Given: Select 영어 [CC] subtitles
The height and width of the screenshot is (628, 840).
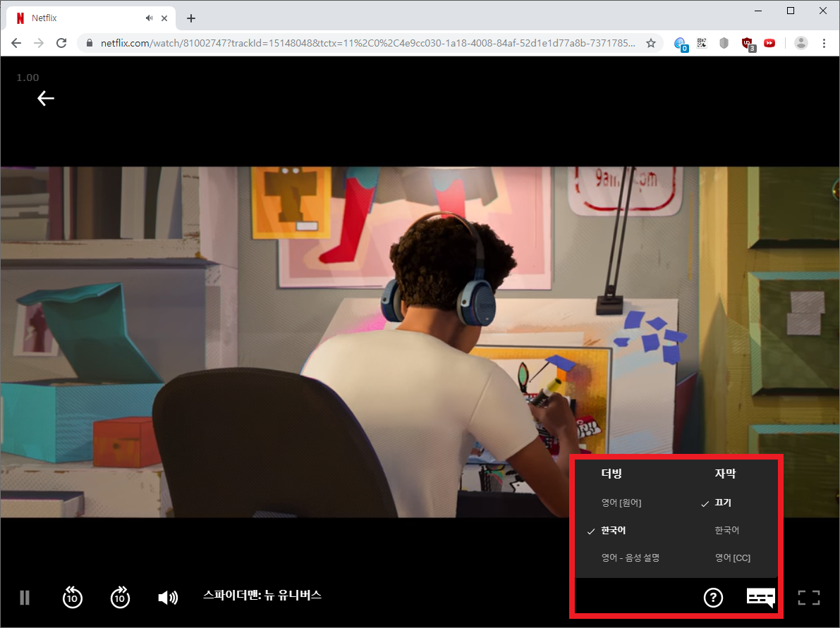Looking at the screenshot, I should point(732,558).
